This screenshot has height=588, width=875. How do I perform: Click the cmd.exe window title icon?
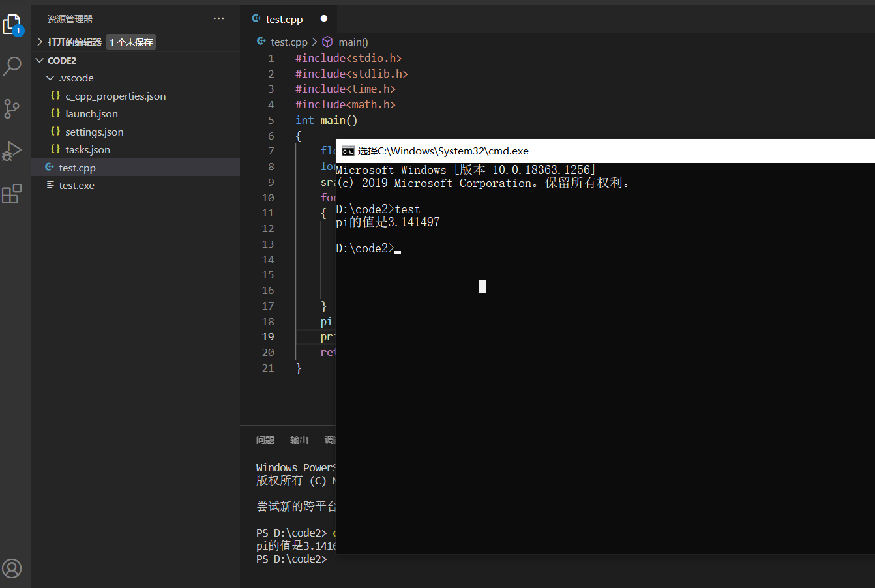[x=348, y=151]
